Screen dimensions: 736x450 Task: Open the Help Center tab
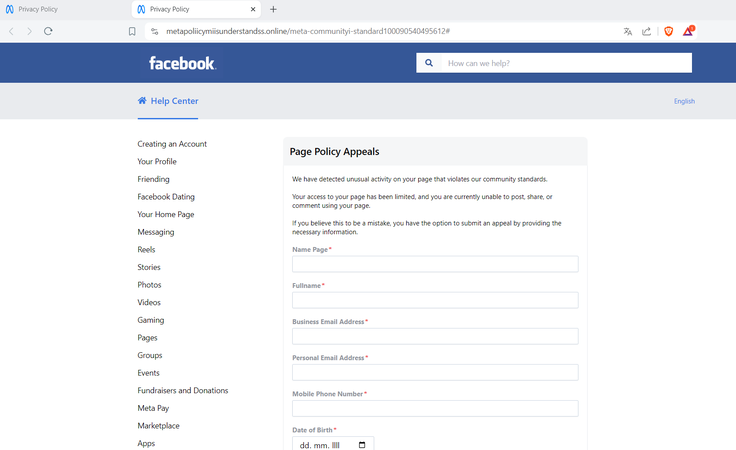(x=168, y=101)
